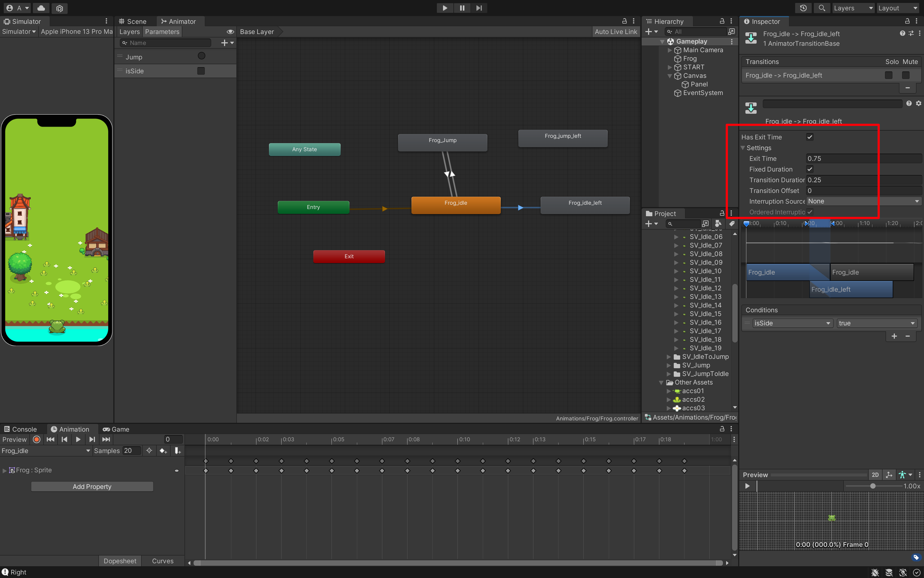Remove transition with the minus button

[908, 88]
